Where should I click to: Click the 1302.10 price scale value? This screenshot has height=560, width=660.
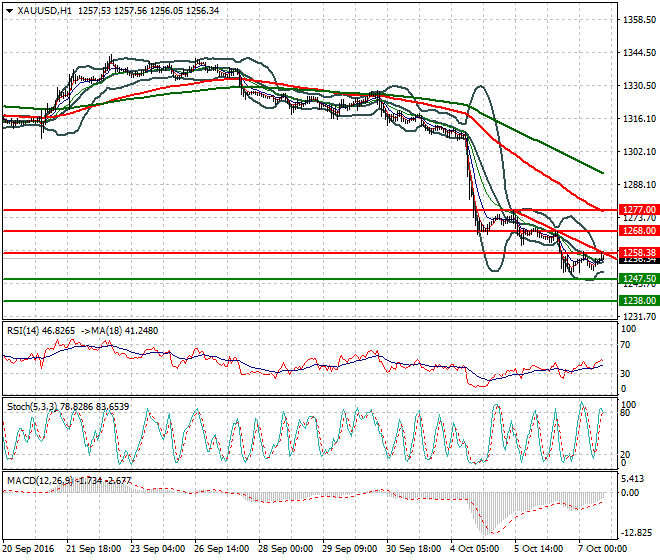pyautogui.click(x=639, y=152)
